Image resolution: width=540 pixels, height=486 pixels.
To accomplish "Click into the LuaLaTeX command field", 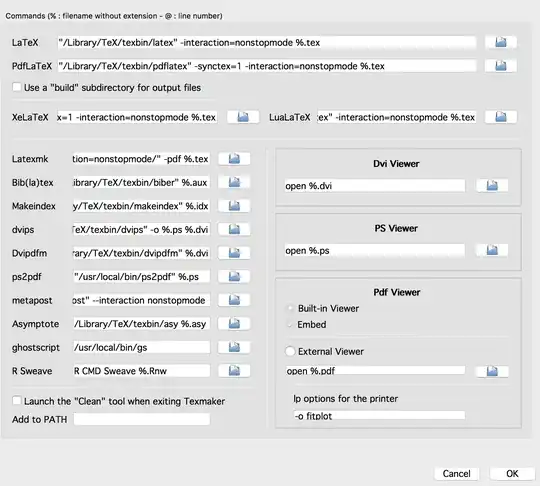I will click(396, 117).
